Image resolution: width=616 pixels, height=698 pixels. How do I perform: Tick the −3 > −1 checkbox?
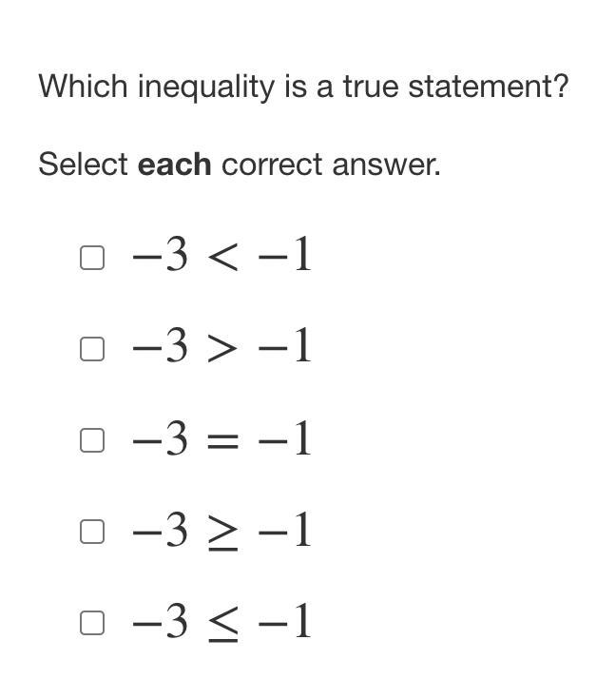92,349
